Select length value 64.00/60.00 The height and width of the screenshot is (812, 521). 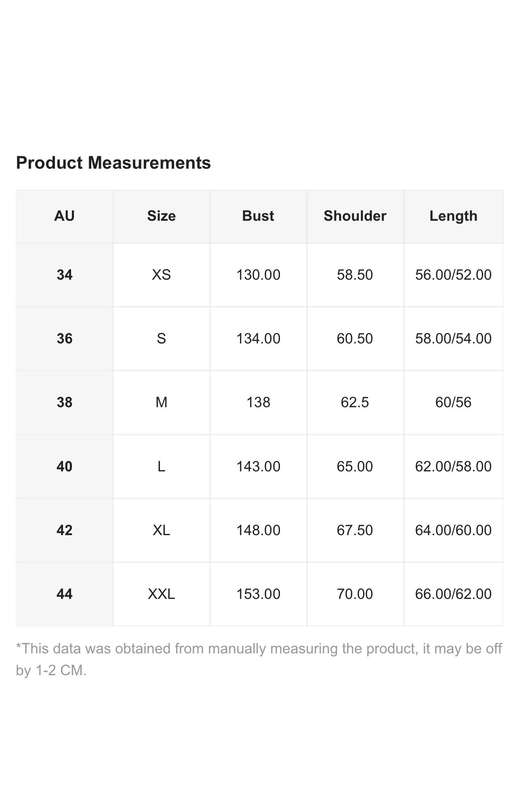pos(454,530)
